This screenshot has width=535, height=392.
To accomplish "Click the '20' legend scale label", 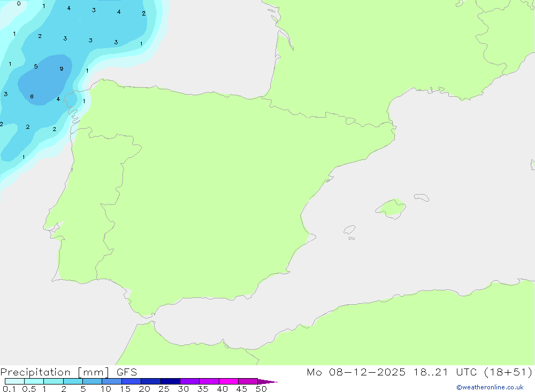I will (144, 389).
